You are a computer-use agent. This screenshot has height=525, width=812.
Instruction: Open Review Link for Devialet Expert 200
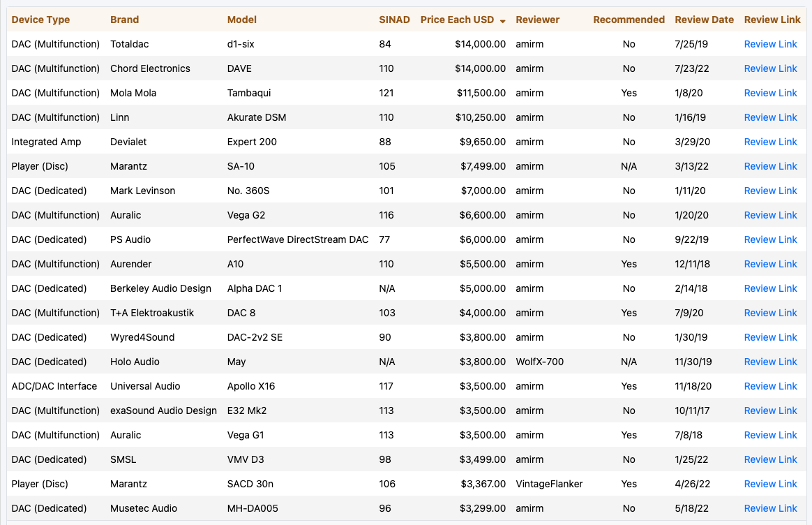pos(770,142)
